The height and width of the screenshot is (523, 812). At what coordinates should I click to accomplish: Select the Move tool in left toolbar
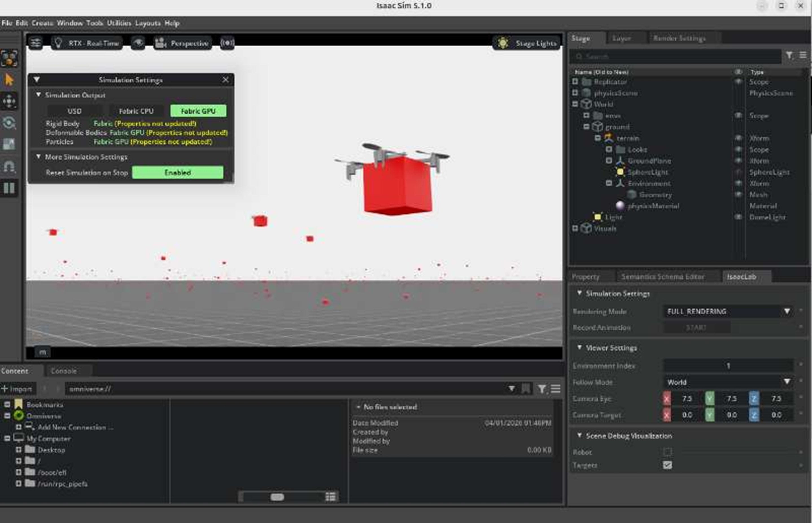pyautogui.click(x=9, y=101)
